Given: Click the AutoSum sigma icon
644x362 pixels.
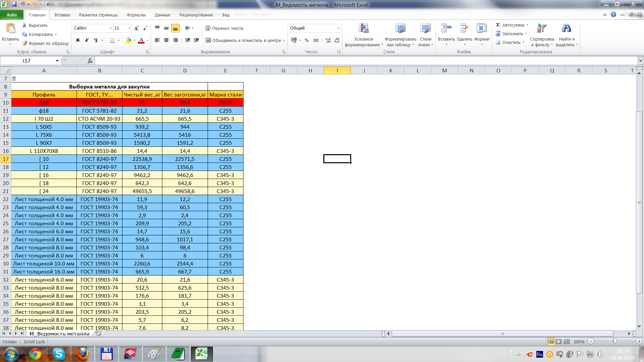Looking at the screenshot, I should coord(498,25).
